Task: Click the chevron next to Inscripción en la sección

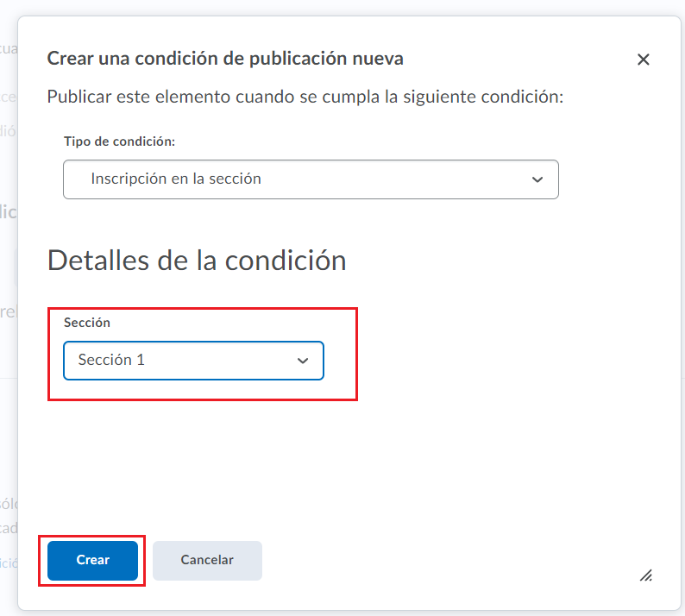Action: (x=537, y=179)
